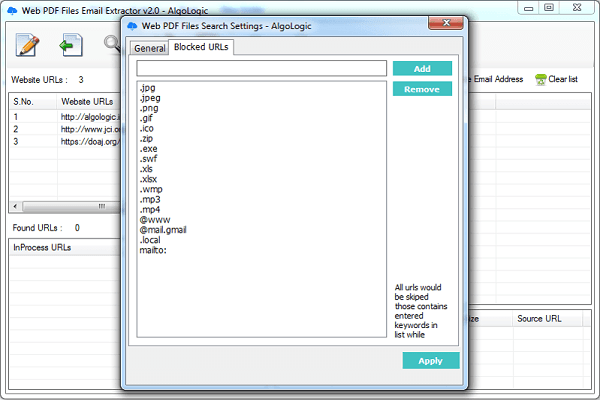This screenshot has width=600, height=400.
Task: Select the .xlsx blocked entry
Action: click(x=148, y=179)
